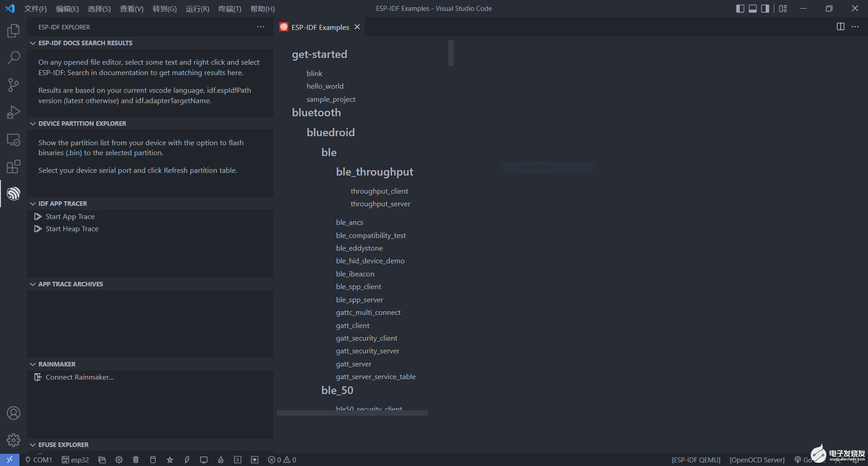Click ESP-IDF QEMU status bar entry
Screen dimensions: 868x466
pos(696,460)
